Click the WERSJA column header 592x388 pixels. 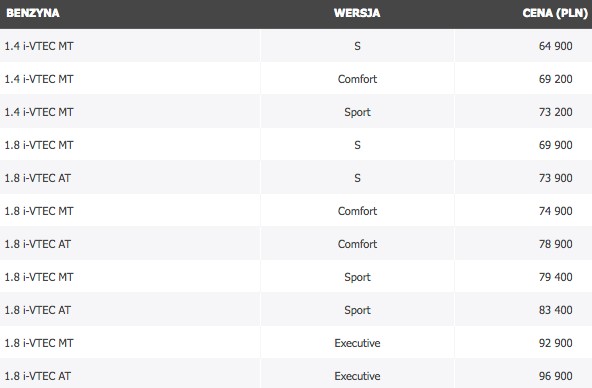point(357,13)
